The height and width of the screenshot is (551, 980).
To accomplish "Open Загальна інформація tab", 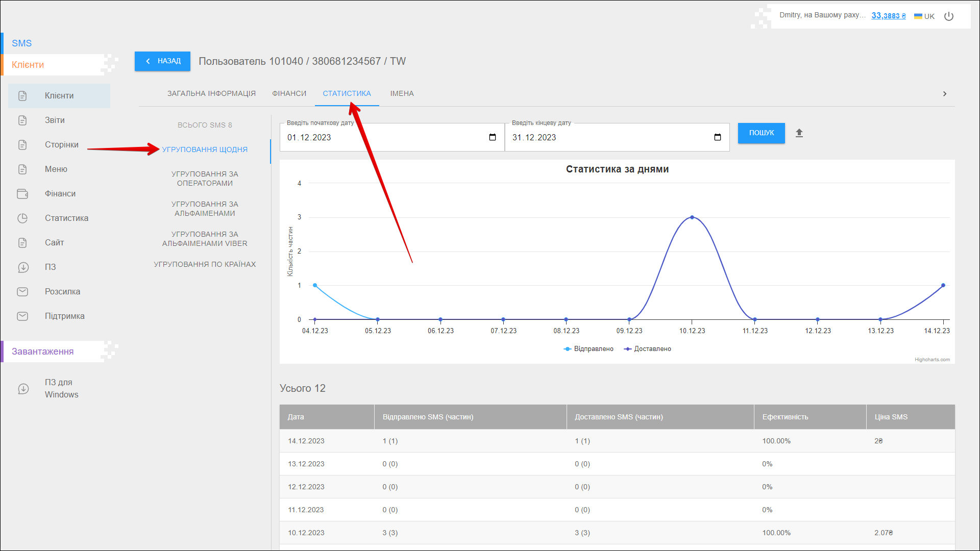I will 211,94.
